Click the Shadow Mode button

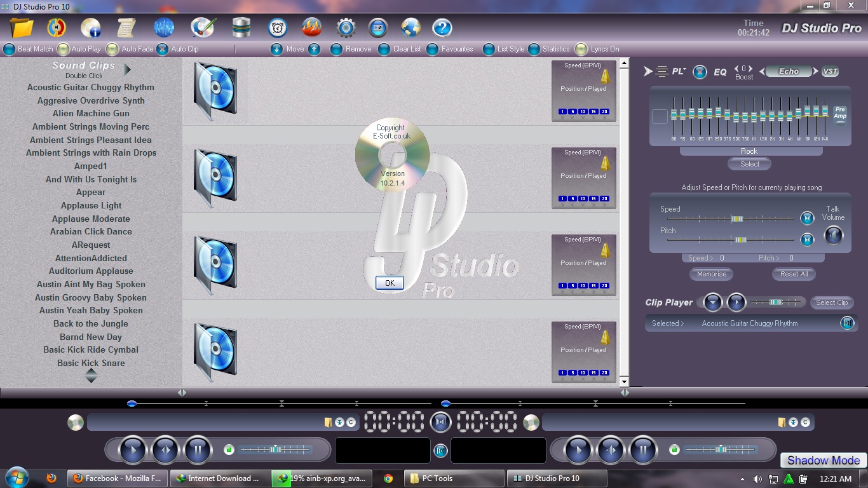point(824,461)
